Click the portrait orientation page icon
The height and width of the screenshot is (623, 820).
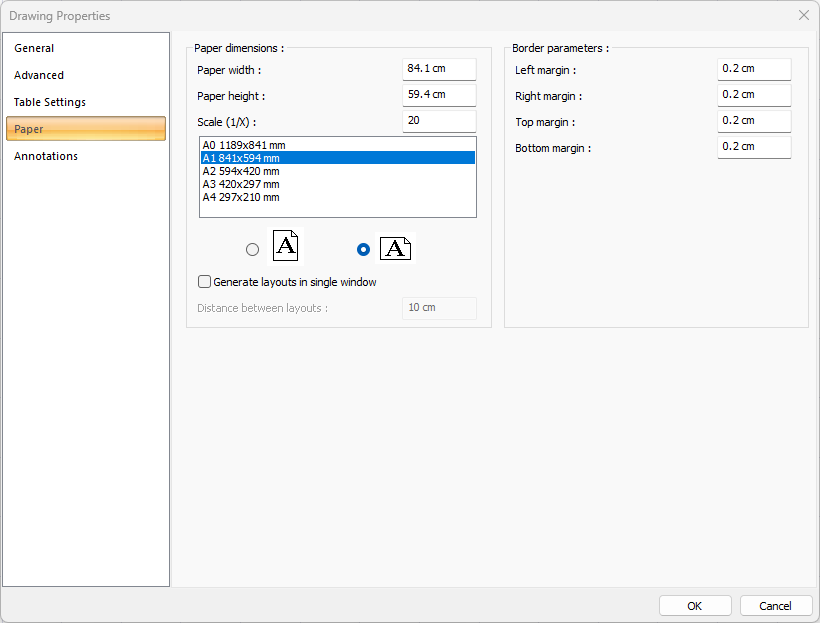pyautogui.click(x=285, y=246)
